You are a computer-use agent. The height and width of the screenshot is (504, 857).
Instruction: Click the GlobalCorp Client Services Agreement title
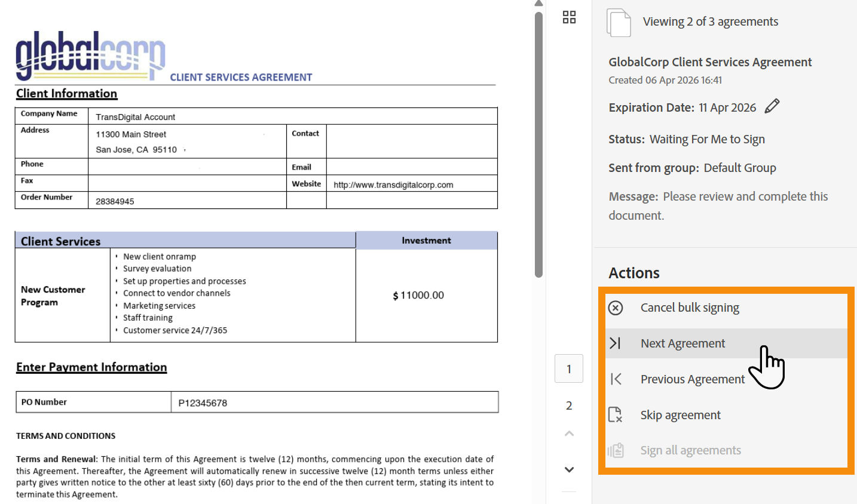pos(710,62)
